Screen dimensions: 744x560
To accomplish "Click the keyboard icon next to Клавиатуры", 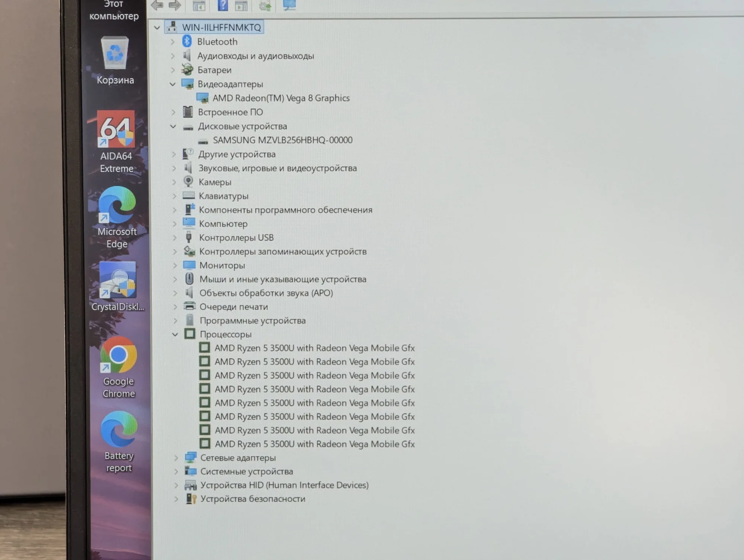I will (189, 196).
